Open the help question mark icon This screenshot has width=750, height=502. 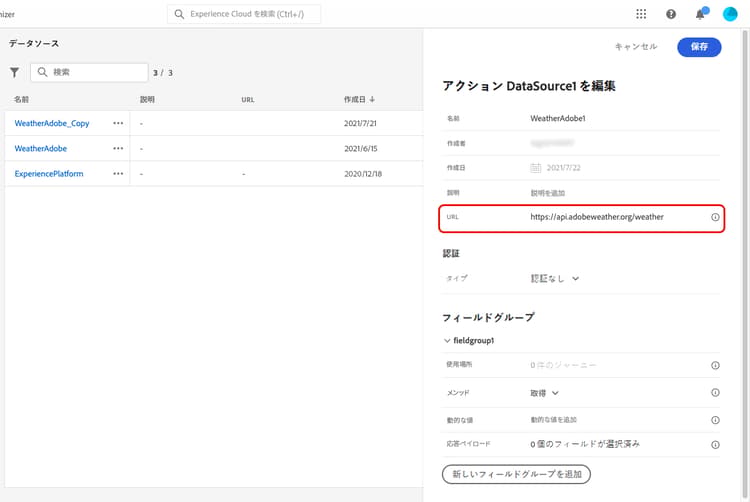click(671, 14)
